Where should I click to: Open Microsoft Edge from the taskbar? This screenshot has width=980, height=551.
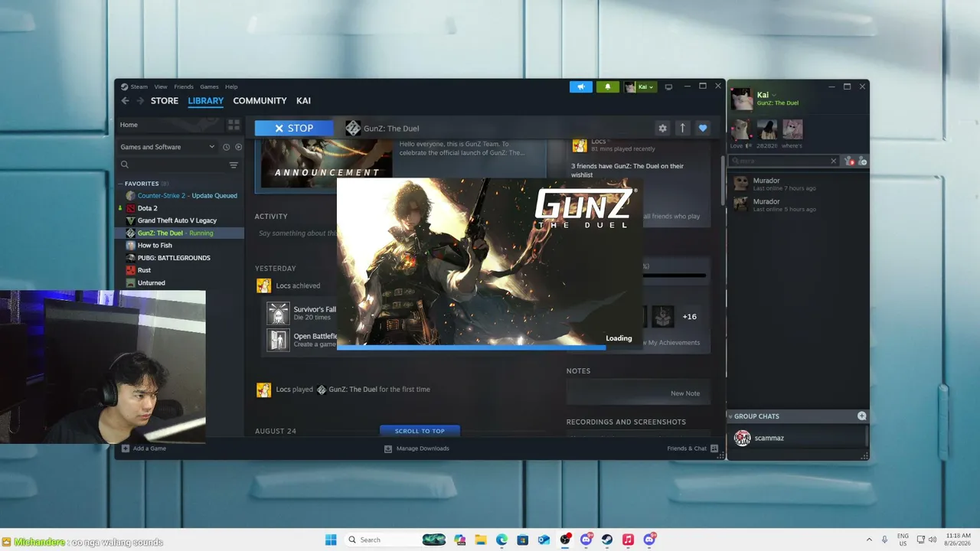tap(501, 540)
